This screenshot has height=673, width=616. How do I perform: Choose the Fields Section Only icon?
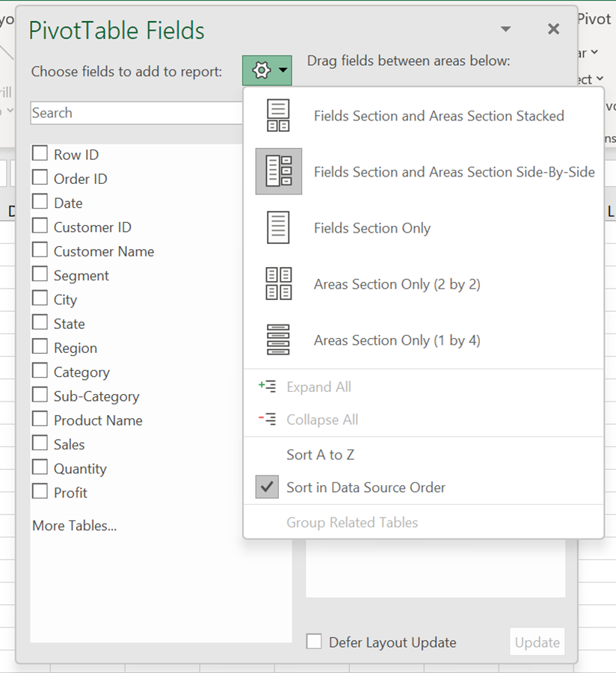278,227
